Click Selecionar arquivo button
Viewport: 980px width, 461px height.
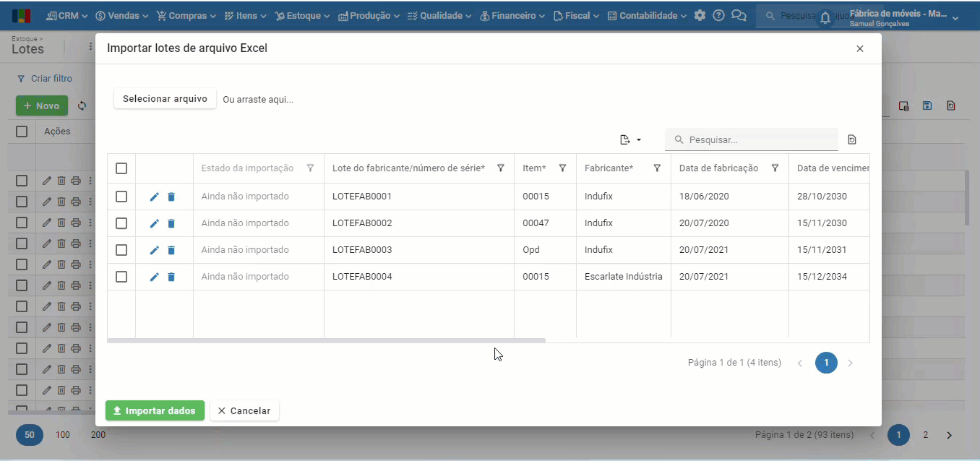[x=165, y=99]
